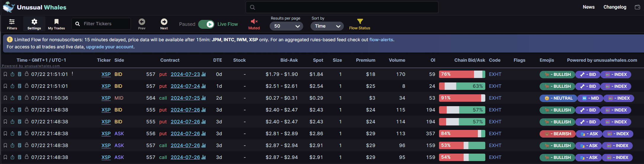Screen dimensions: 644x164
Task: Click lock icon on 2024-07-24 row
Action: point(27,86)
